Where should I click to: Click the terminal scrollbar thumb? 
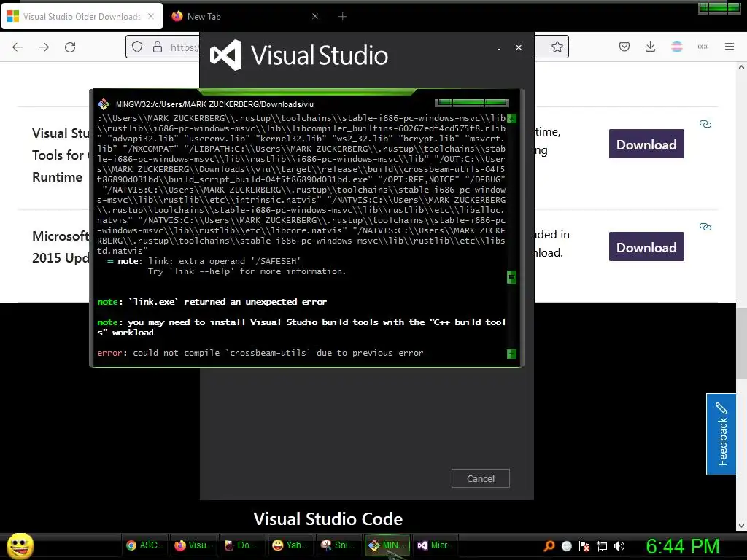[511, 276]
